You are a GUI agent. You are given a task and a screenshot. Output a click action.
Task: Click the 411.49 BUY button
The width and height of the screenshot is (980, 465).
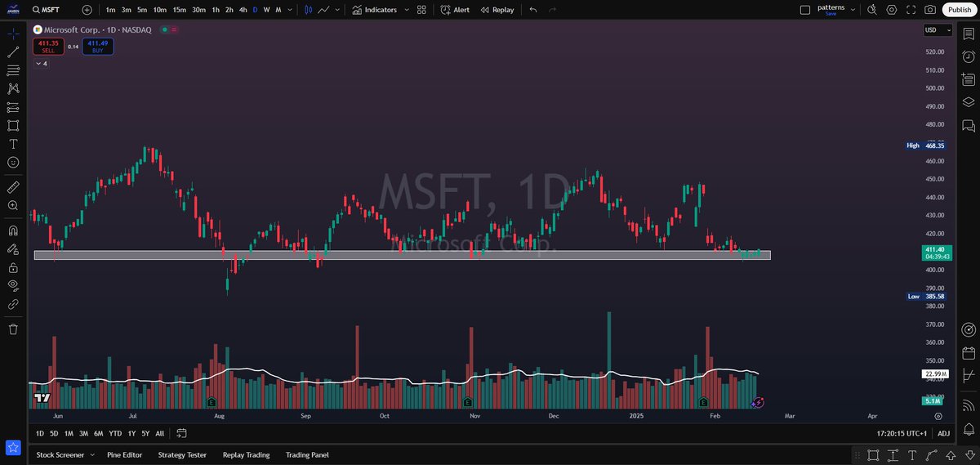(x=98, y=46)
